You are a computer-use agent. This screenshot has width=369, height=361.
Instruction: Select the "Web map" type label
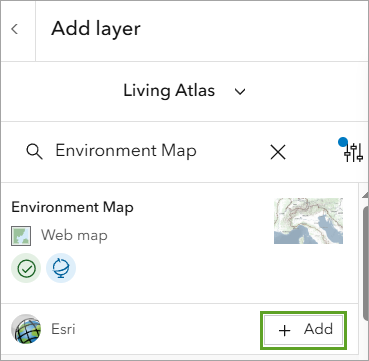point(74,236)
